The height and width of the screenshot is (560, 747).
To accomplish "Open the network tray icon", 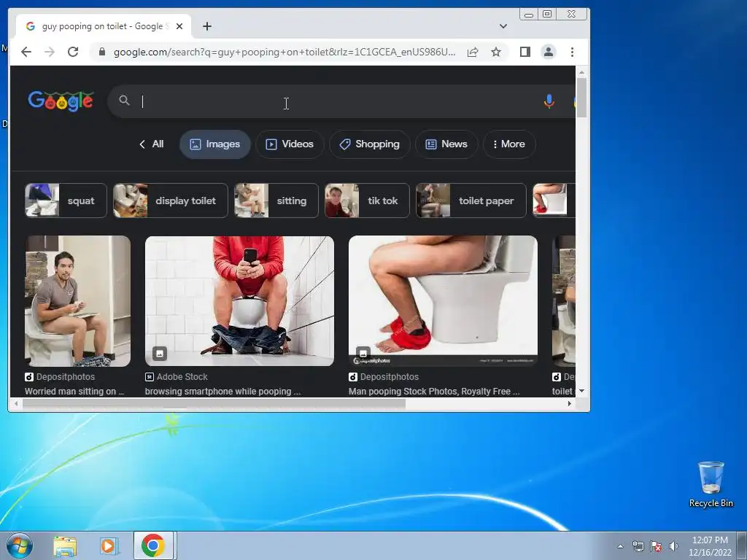I will 638,546.
